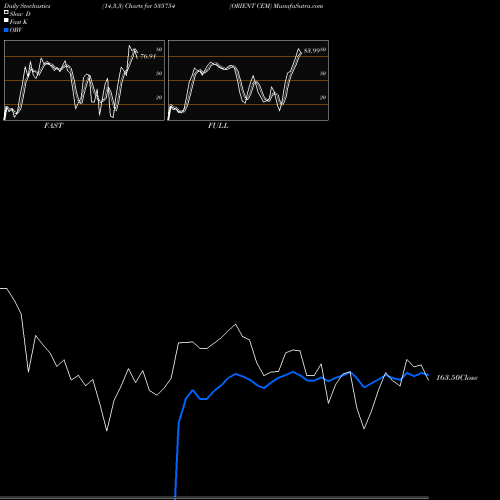Click the 83.99 value in FULL chart
The image size is (500, 500).
[x=312, y=51]
